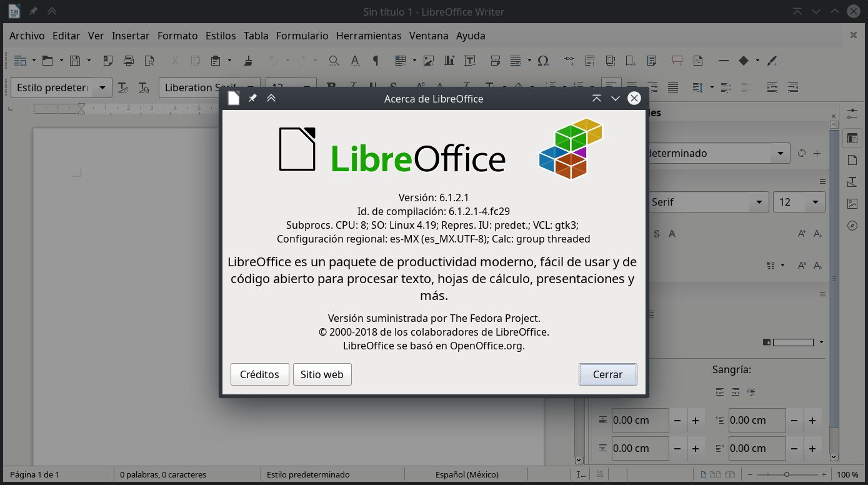This screenshot has height=485, width=868.
Task: Open Print Preview toolbar icon
Action: tap(149, 61)
